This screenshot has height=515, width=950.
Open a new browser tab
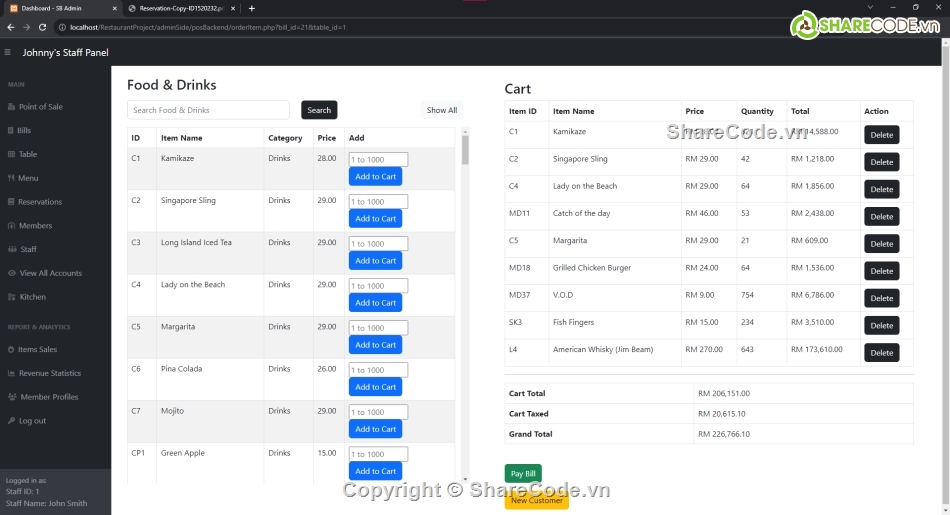click(252, 8)
